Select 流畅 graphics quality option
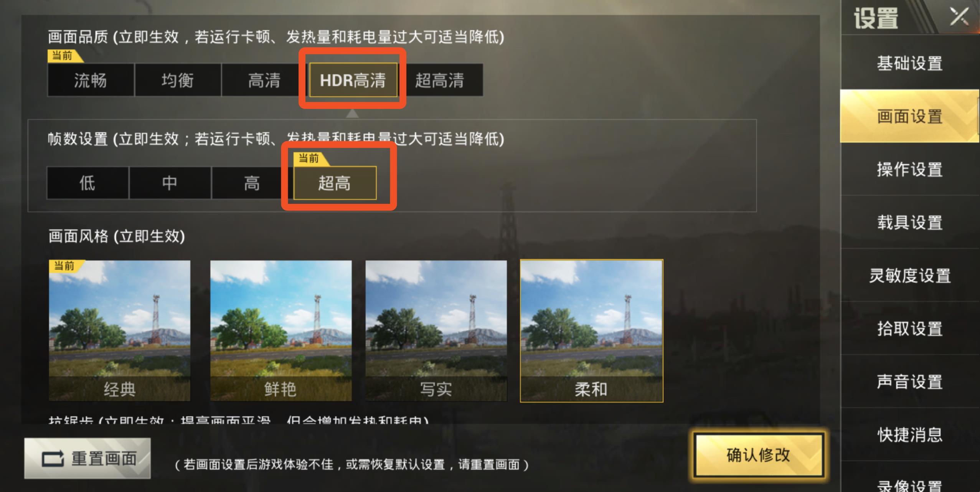Image resolution: width=980 pixels, height=492 pixels. click(91, 80)
